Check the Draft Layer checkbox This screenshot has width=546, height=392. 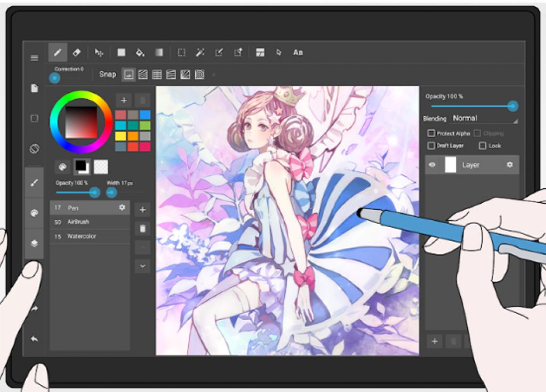coord(431,146)
